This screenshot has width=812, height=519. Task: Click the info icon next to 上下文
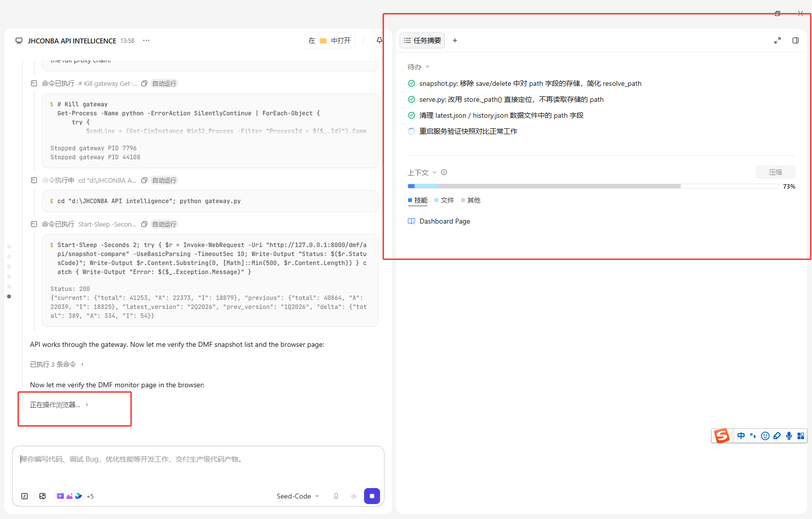[x=444, y=172]
